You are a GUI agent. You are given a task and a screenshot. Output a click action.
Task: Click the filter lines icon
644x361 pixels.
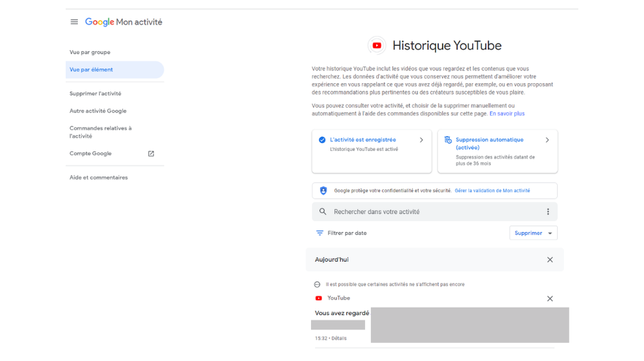point(319,233)
